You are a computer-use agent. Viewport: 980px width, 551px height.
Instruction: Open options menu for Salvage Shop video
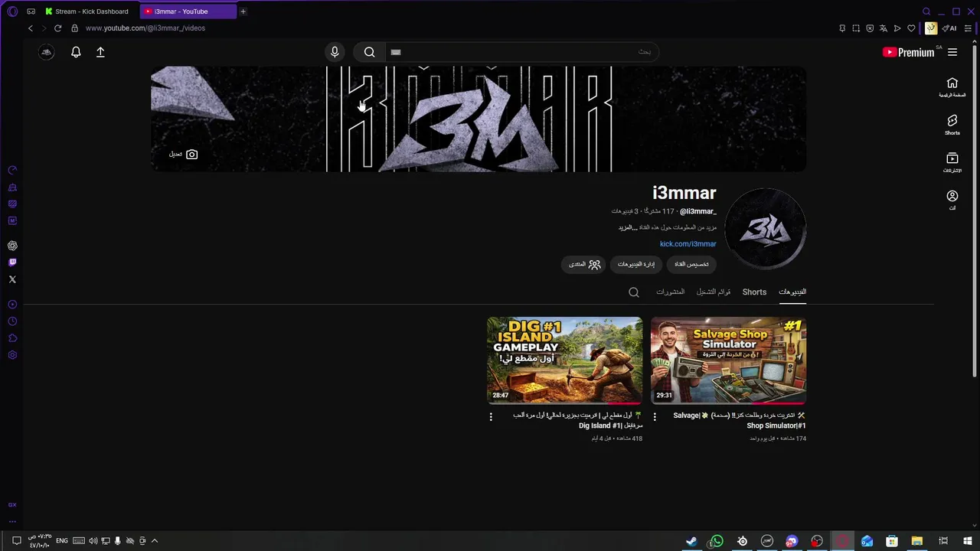click(x=655, y=417)
